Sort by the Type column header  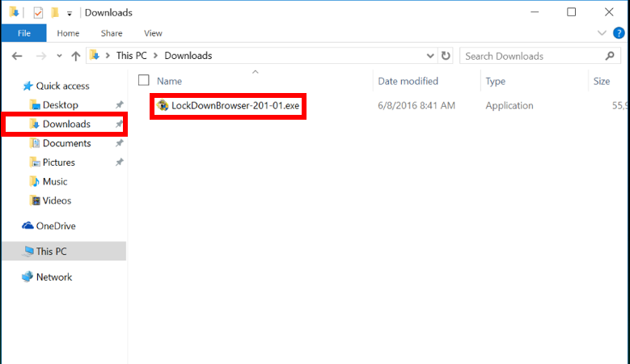tap(496, 81)
